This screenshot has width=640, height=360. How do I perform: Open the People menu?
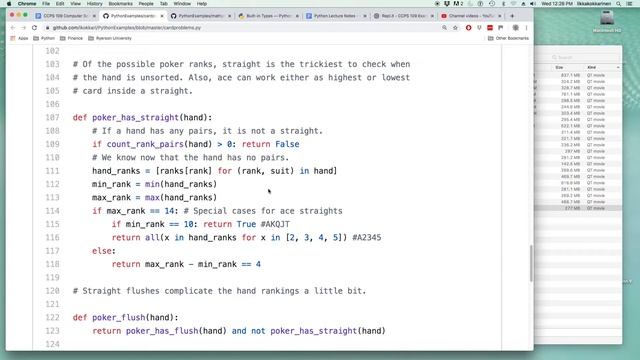[x=146, y=4]
